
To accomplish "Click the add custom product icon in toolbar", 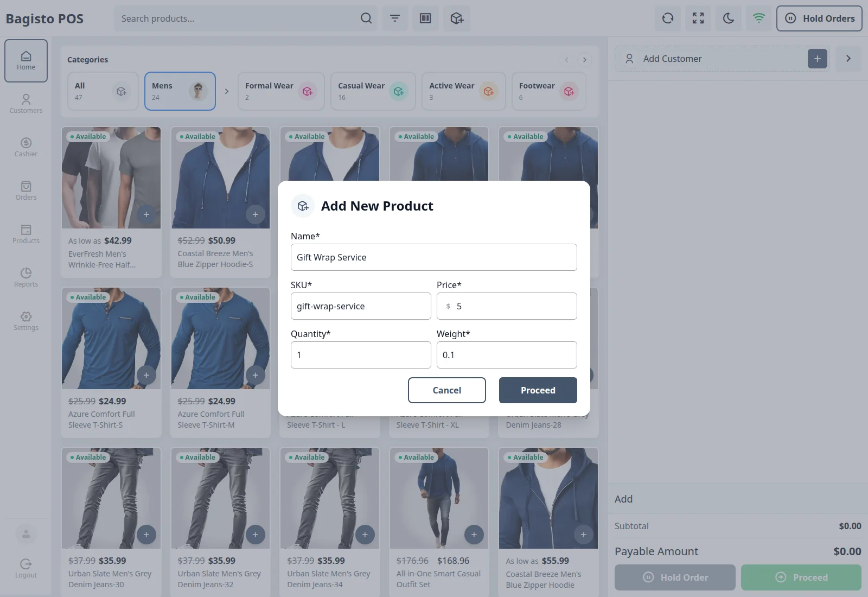I will (x=457, y=18).
